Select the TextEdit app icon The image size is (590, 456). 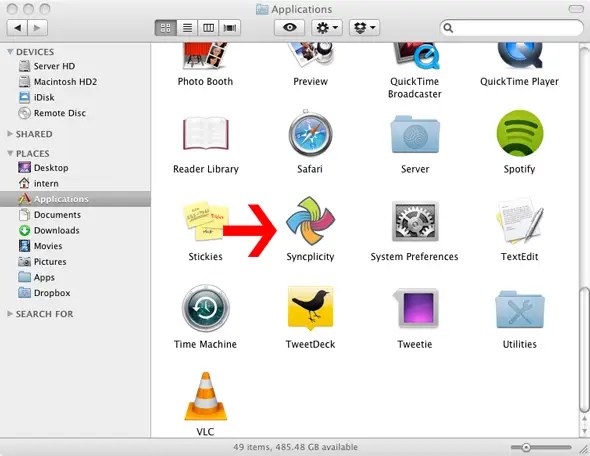click(520, 220)
